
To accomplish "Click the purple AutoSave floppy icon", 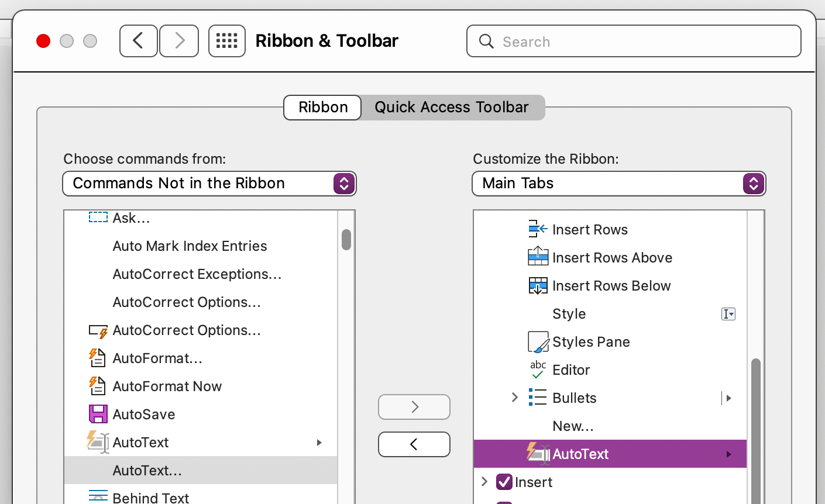I will (x=98, y=414).
